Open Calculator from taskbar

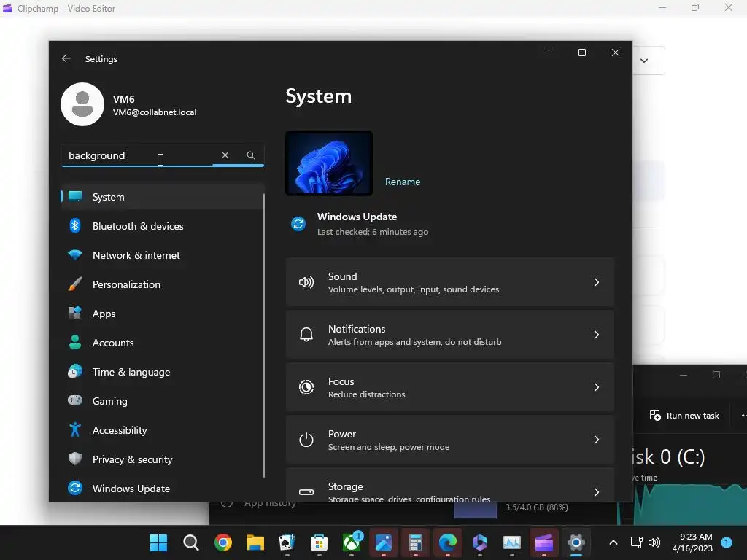pyautogui.click(x=415, y=542)
